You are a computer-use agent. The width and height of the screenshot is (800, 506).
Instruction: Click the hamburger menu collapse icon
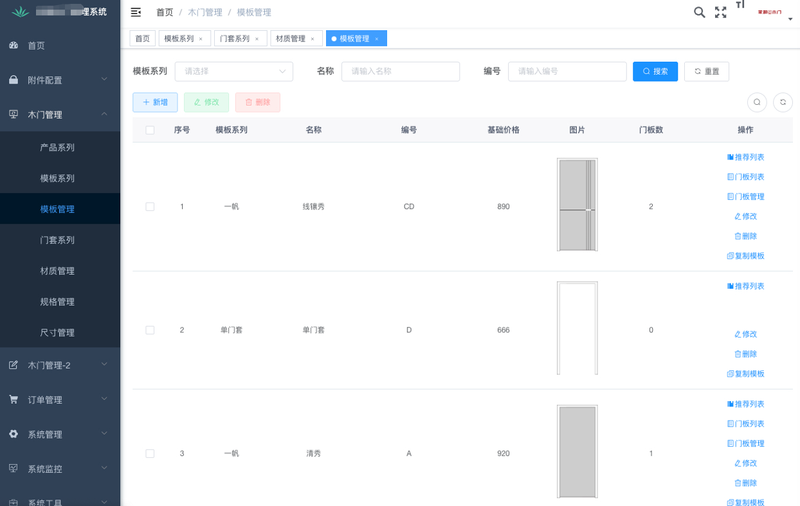pos(136,12)
